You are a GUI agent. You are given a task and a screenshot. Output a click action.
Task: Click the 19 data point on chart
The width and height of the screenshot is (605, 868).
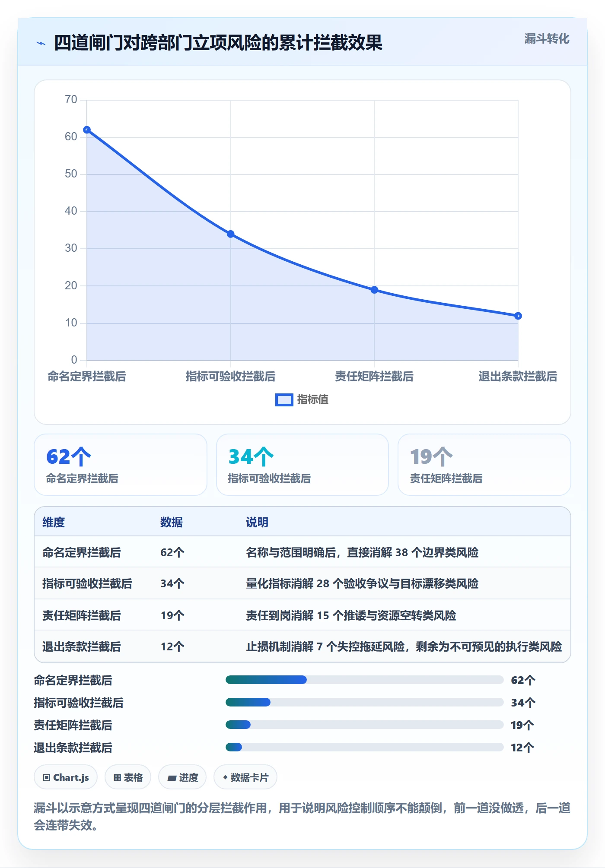(374, 290)
